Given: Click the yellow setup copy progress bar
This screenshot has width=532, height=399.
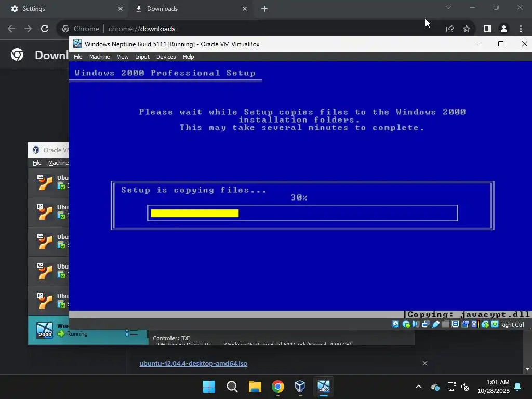Looking at the screenshot, I should coord(194,213).
